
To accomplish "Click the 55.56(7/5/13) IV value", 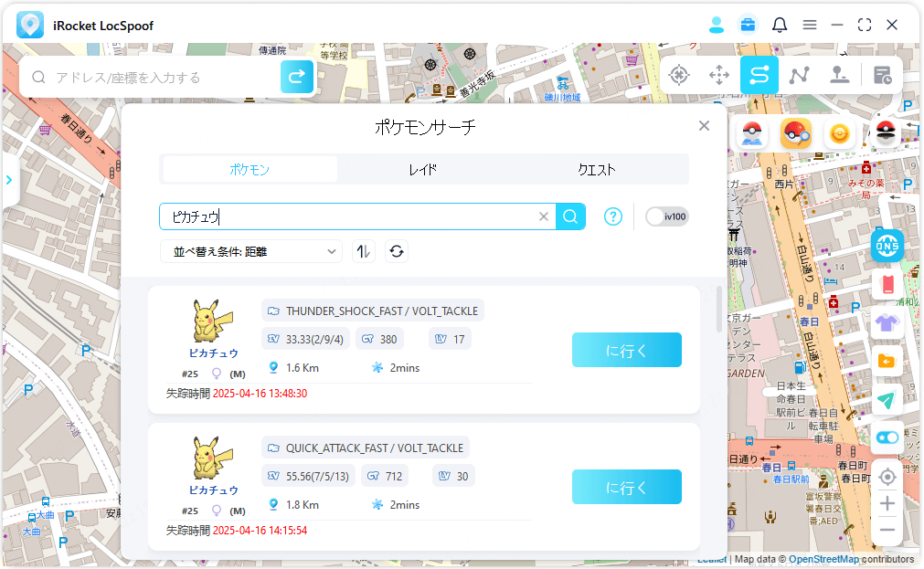I will (318, 477).
